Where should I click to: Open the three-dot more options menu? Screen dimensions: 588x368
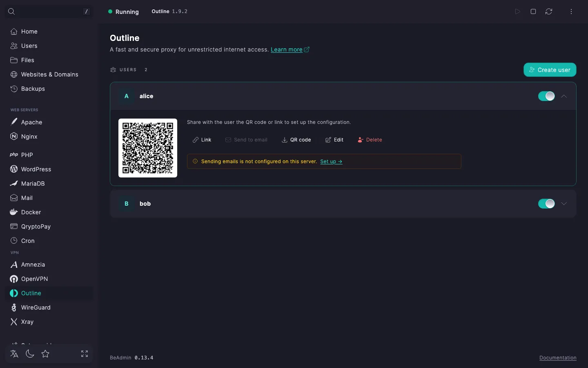click(x=571, y=11)
